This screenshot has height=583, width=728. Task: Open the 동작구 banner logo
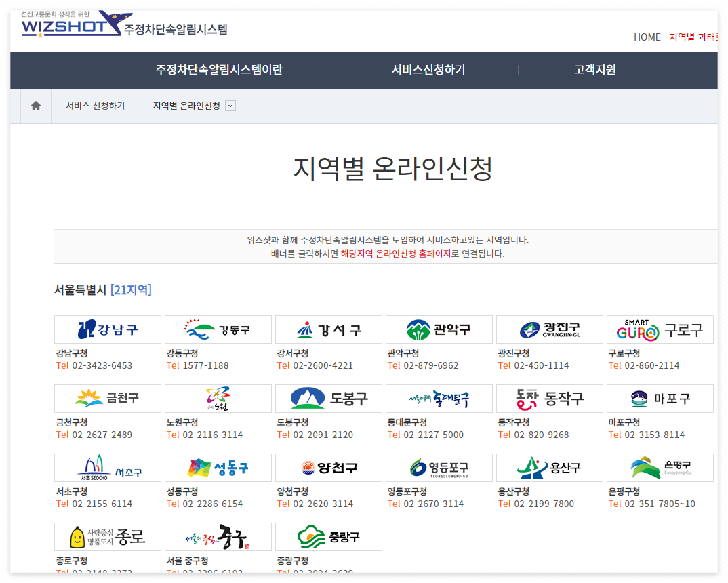click(x=550, y=398)
